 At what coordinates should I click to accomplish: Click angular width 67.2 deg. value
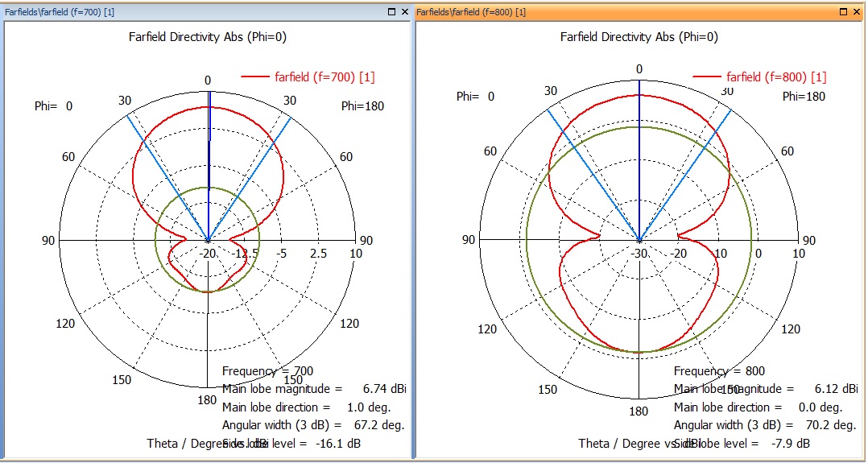(x=379, y=425)
